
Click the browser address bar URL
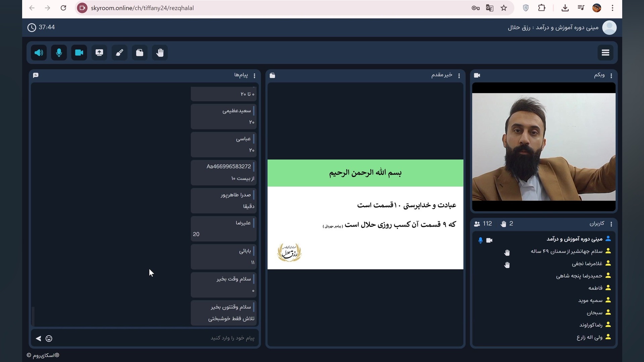[x=142, y=8]
